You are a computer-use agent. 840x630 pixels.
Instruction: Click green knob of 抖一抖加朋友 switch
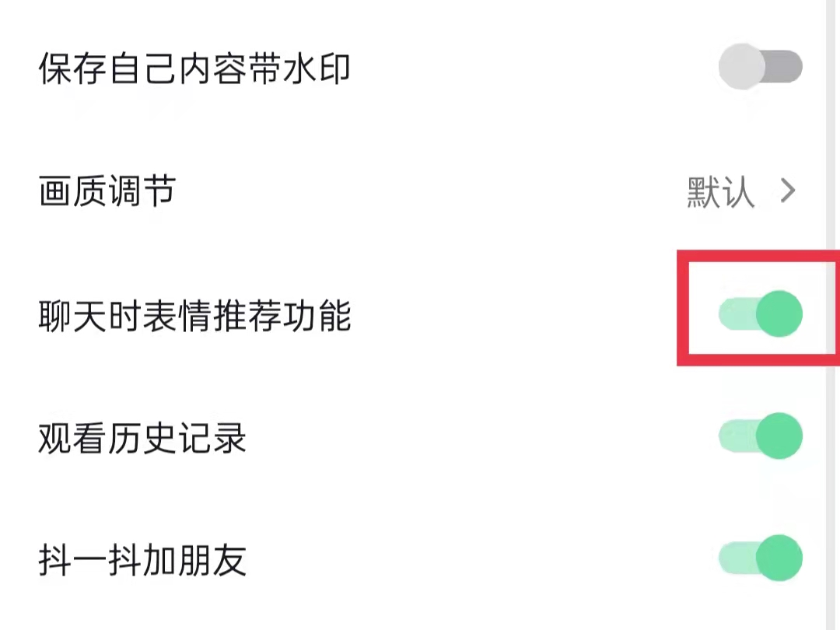779,557
